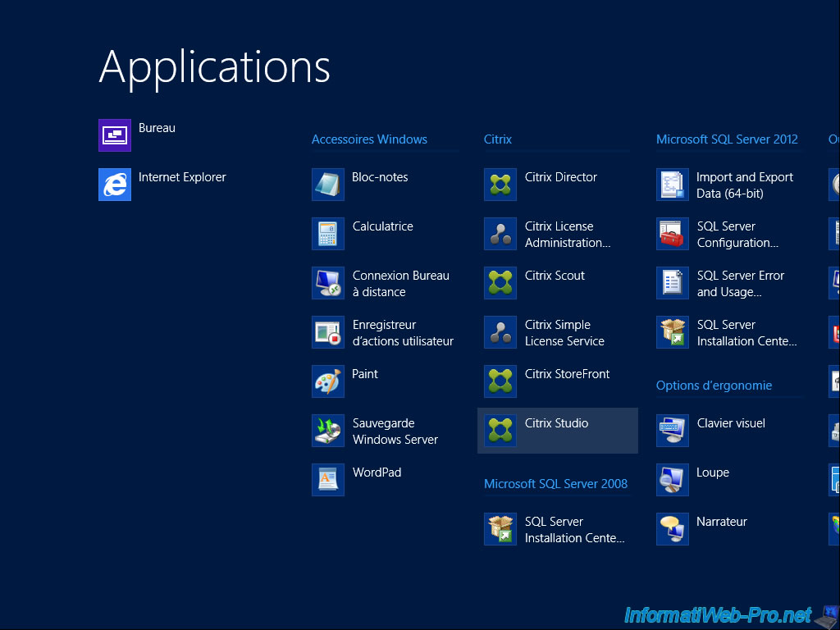Click 'Enregistreur d'actions utilisateur' label text
The height and width of the screenshot is (630, 840).
(x=403, y=333)
